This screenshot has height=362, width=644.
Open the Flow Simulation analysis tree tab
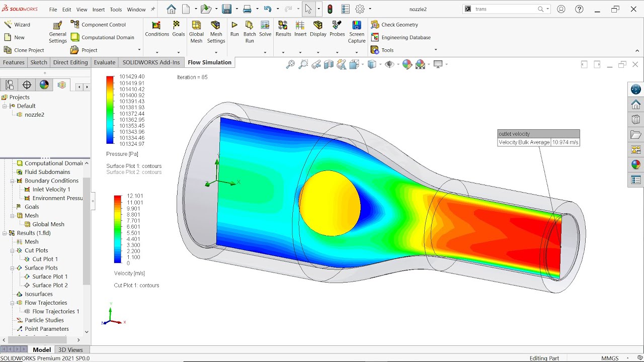61,85
